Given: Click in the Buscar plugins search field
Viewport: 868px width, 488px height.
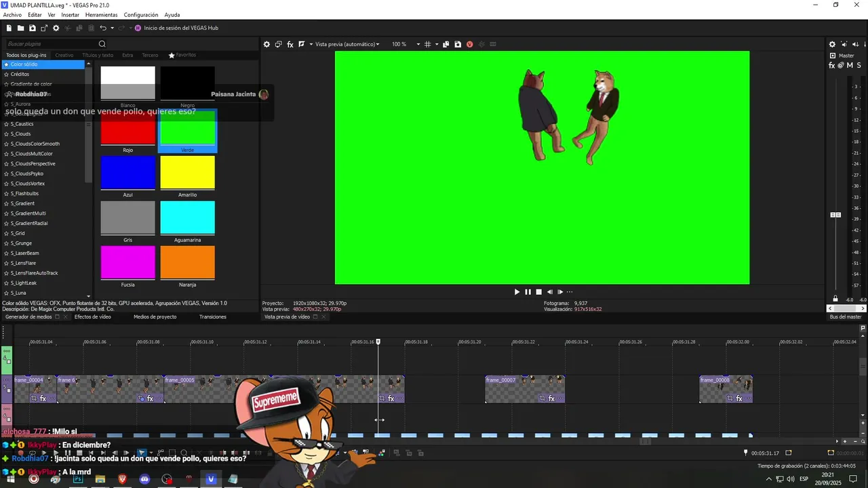Looking at the screenshot, I should pyautogui.click(x=51, y=44).
